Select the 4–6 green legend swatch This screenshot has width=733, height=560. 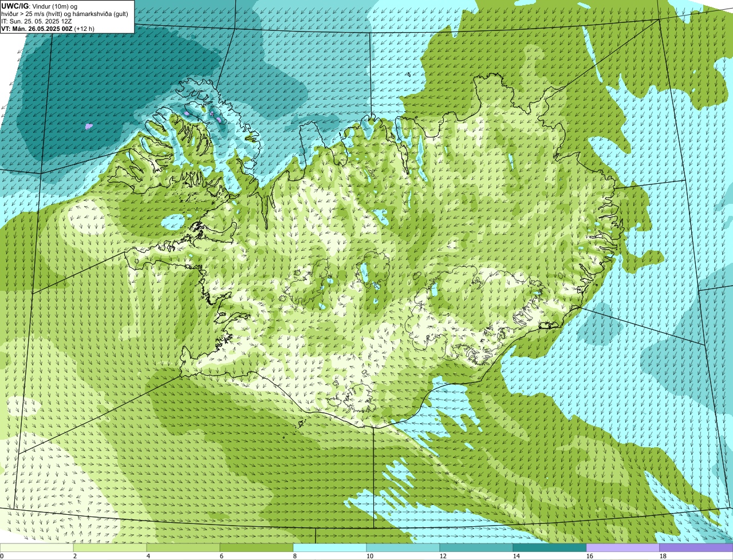click(x=183, y=548)
